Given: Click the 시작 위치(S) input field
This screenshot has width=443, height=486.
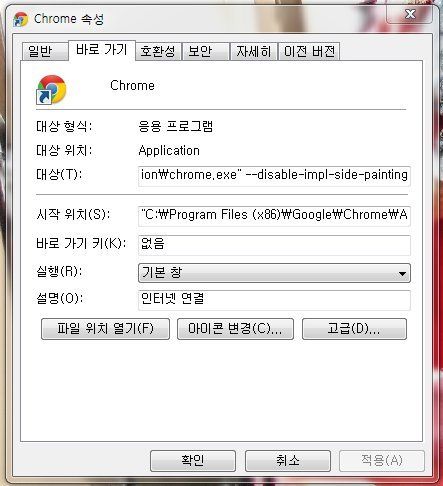Looking at the screenshot, I should click(274, 215).
